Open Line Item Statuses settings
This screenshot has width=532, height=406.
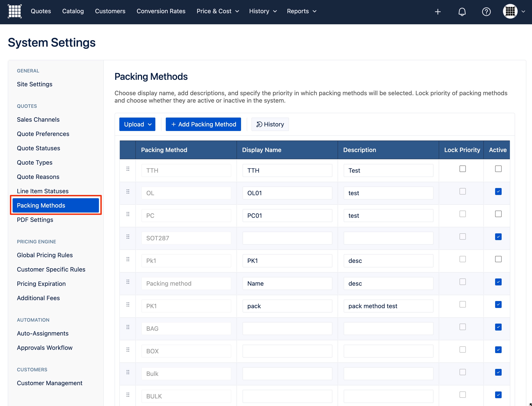point(43,191)
